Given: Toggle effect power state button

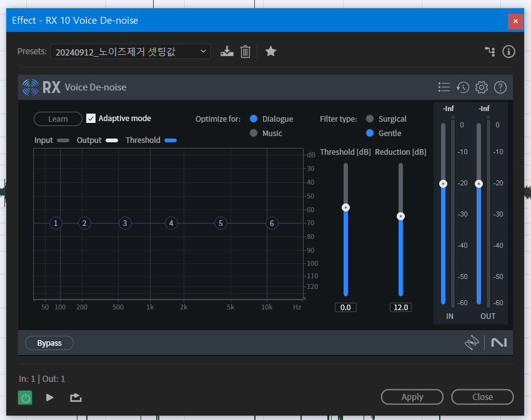Looking at the screenshot, I should pyautogui.click(x=25, y=398).
